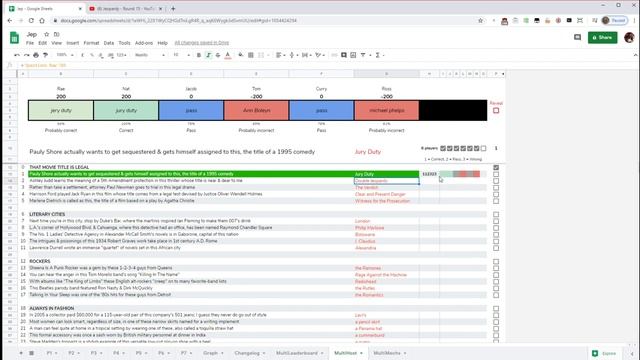Click the Insert chart icon
The image size is (640, 360).
353,55
